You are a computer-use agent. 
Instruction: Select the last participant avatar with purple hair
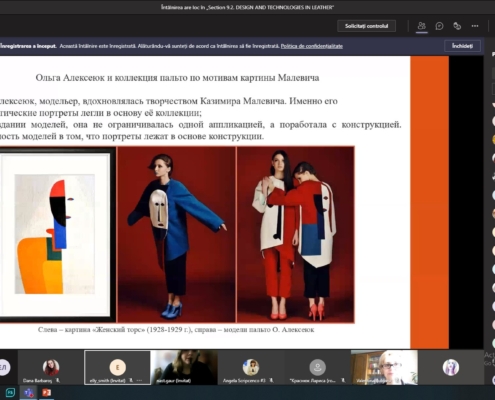pyautogui.click(x=451, y=367)
